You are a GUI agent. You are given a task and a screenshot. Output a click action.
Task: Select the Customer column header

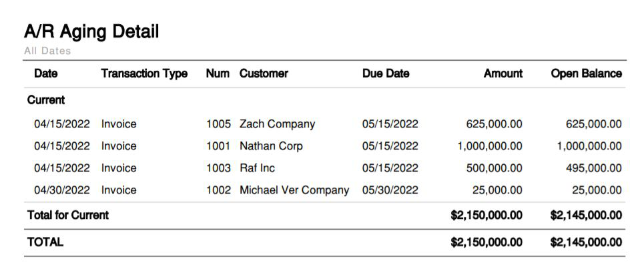[x=264, y=73]
